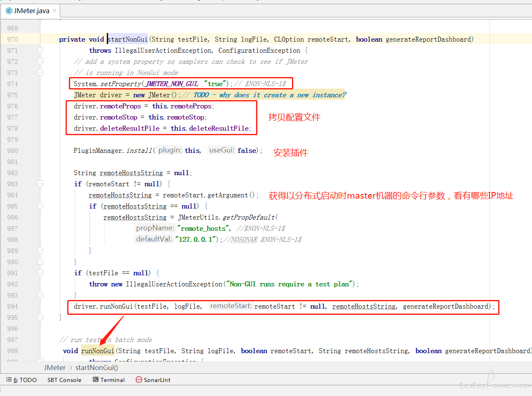Open the 6: TODO tool window
This screenshot has height=396, width=532.
pyautogui.click(x=21, y=380)
